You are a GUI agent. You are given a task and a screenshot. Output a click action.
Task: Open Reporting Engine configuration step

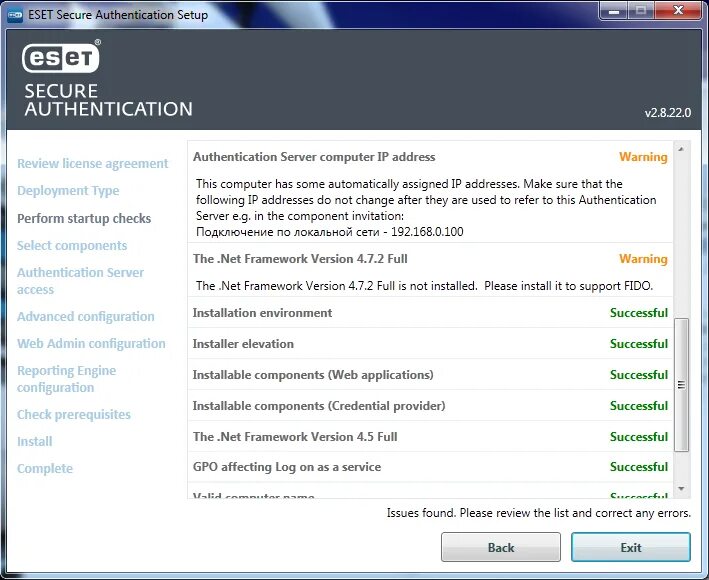coord(66,379)
